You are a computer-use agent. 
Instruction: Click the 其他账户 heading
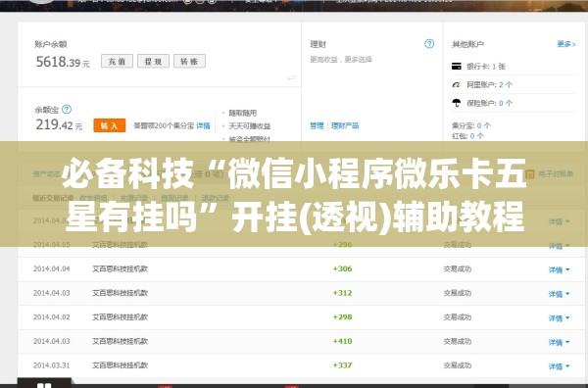(x=468, y=44)
